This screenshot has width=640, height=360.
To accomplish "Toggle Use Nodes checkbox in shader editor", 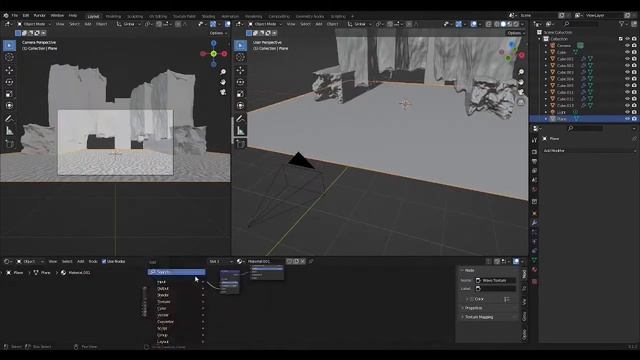I will [x=104, y=261].
